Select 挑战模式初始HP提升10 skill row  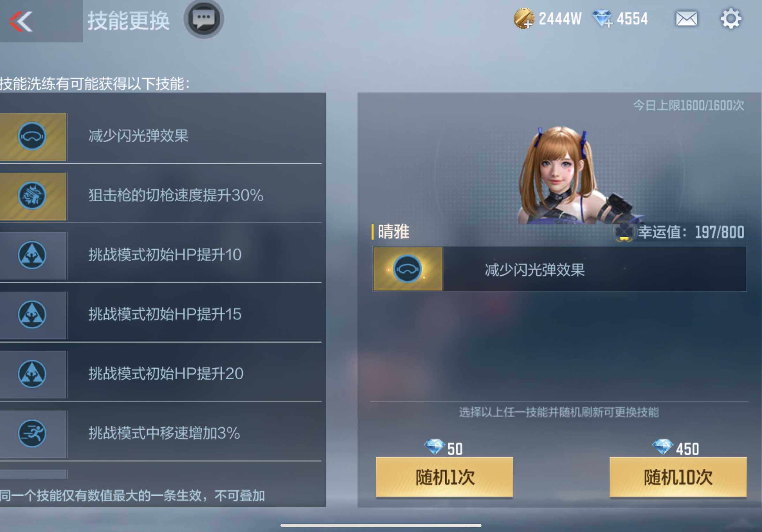tap(161, 255)
